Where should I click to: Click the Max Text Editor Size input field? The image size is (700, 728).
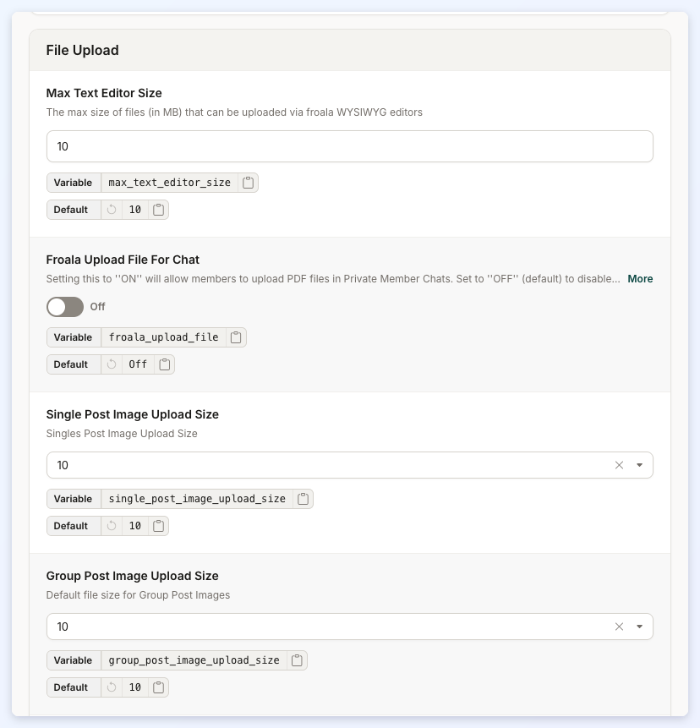click(x=349, y=146)
